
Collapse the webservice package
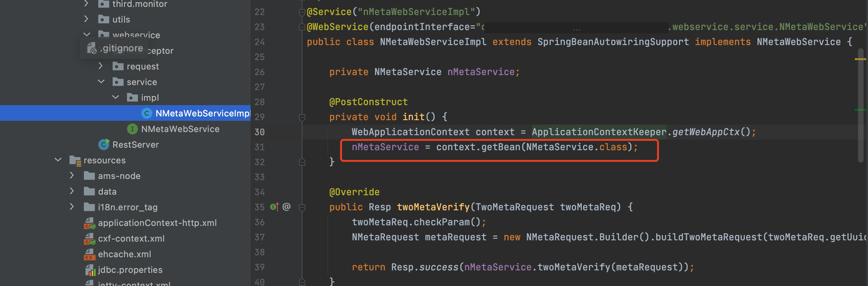pyautogui.click(x=87, y=34)
